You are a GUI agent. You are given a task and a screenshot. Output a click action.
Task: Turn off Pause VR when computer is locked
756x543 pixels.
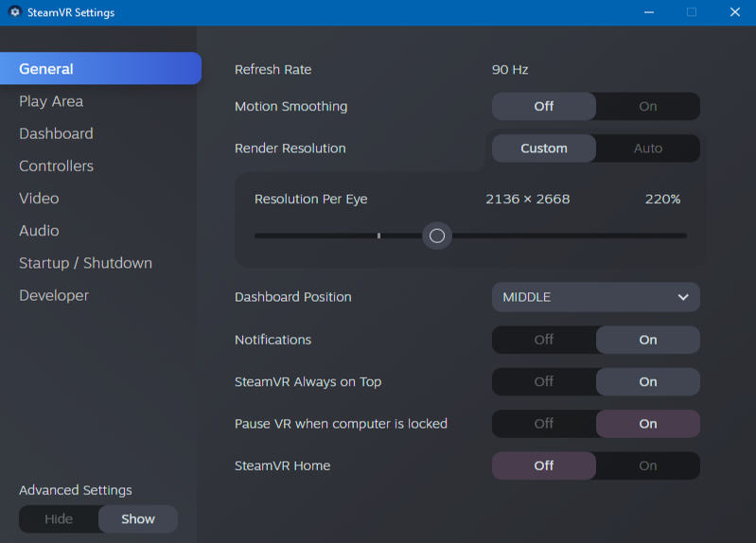[544, 424]
